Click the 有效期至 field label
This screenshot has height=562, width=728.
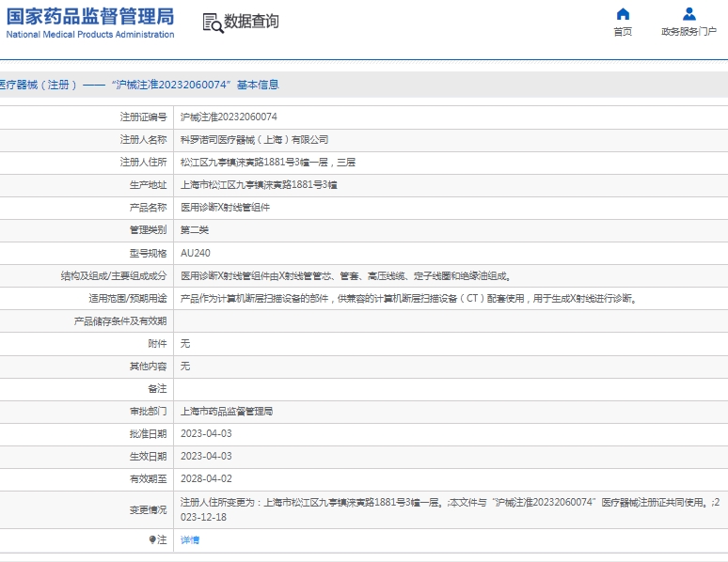[x=148, y=479]
